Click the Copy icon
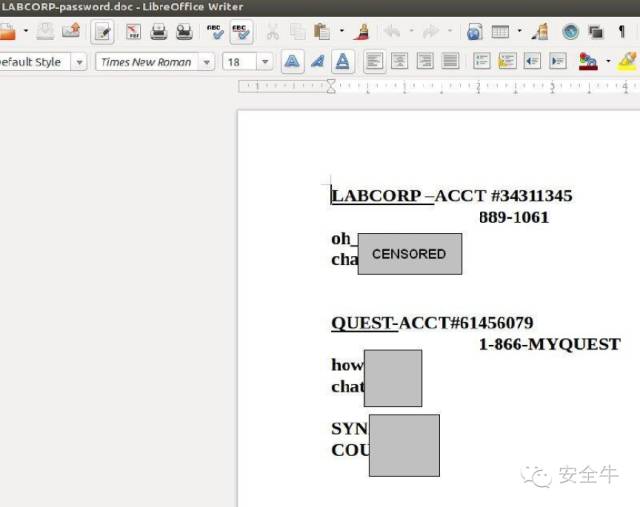640x507 pixels. 298,31
